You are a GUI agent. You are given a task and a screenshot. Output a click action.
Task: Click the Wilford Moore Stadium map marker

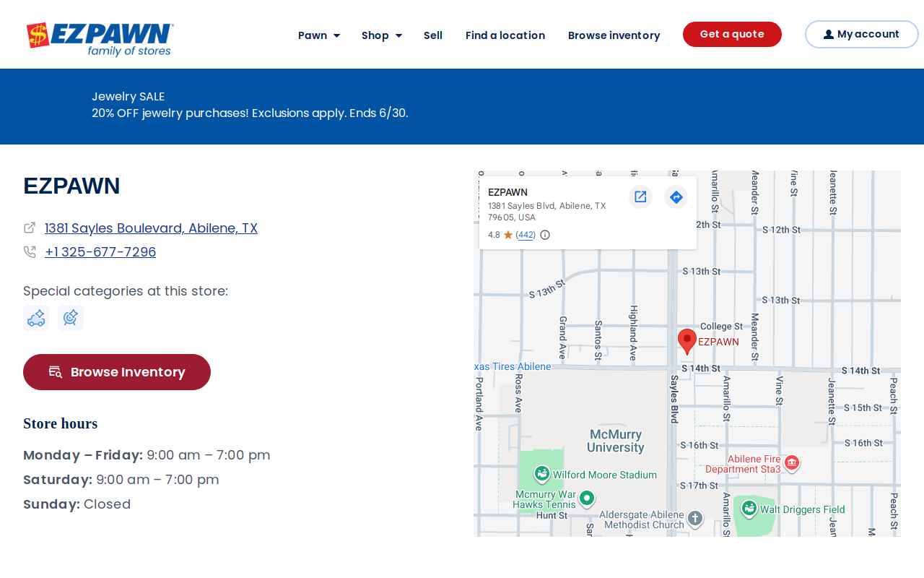(542, 474)
